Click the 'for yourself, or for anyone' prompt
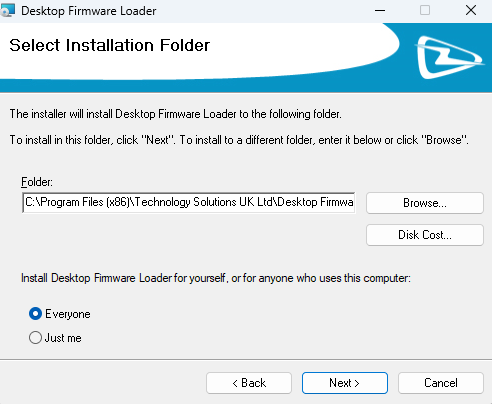 click(216, 278)
